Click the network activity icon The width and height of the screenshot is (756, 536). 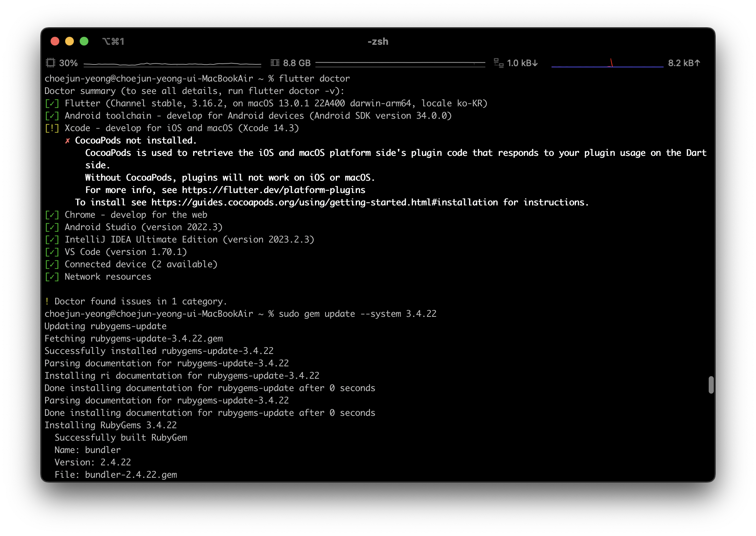click(498, 63)
